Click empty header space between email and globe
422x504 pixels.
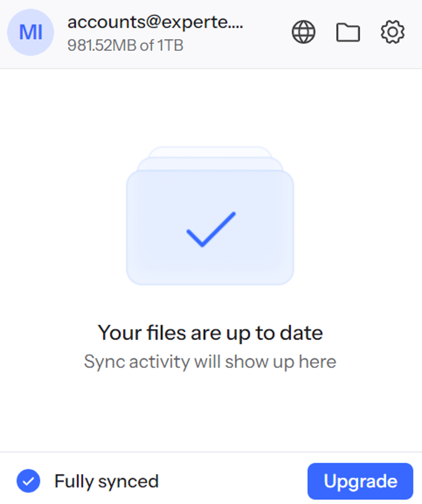point(267,32)
